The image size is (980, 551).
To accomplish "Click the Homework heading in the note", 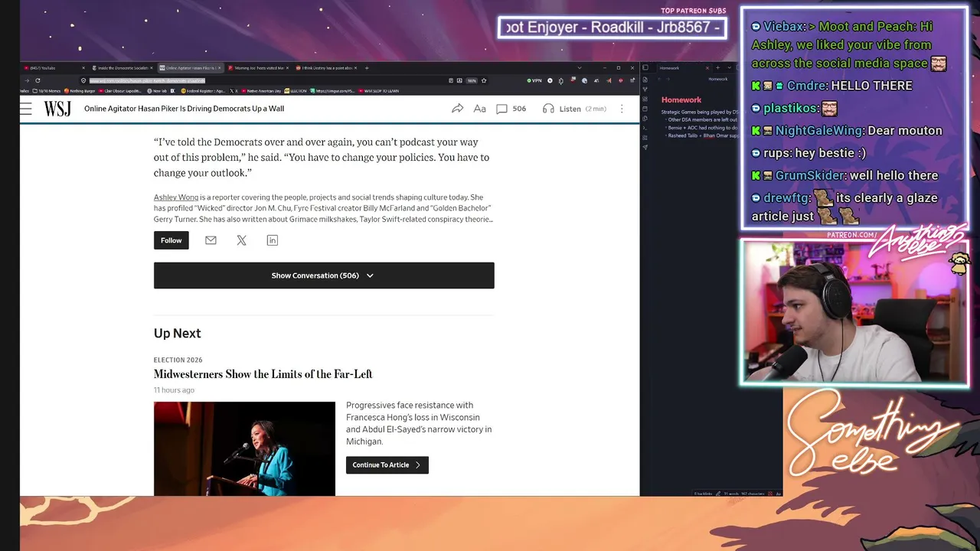I will [681, 99].
